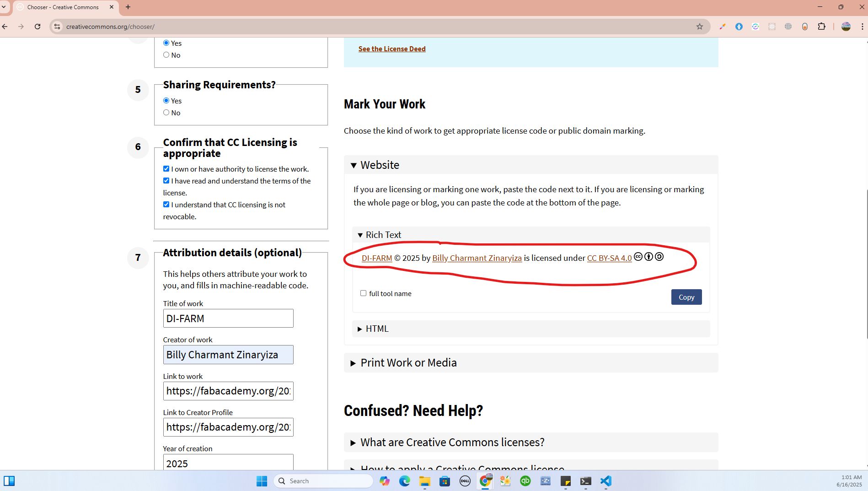The width and height of the screenshot is (868, 491).
Task: Open QuickBooks from the taskbar
Action: click(525, 481)
